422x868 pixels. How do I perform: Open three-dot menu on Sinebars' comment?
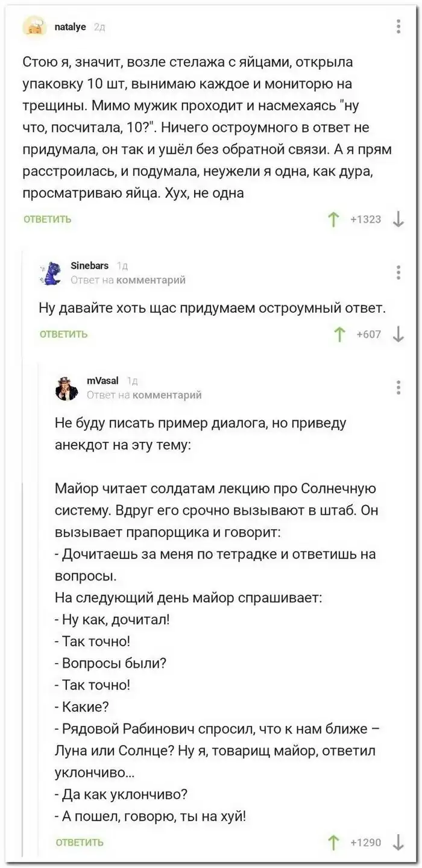point(398,272)
